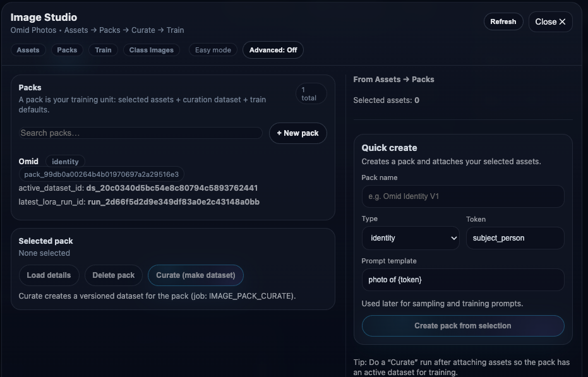Click Delete pack button

[113, 275]
